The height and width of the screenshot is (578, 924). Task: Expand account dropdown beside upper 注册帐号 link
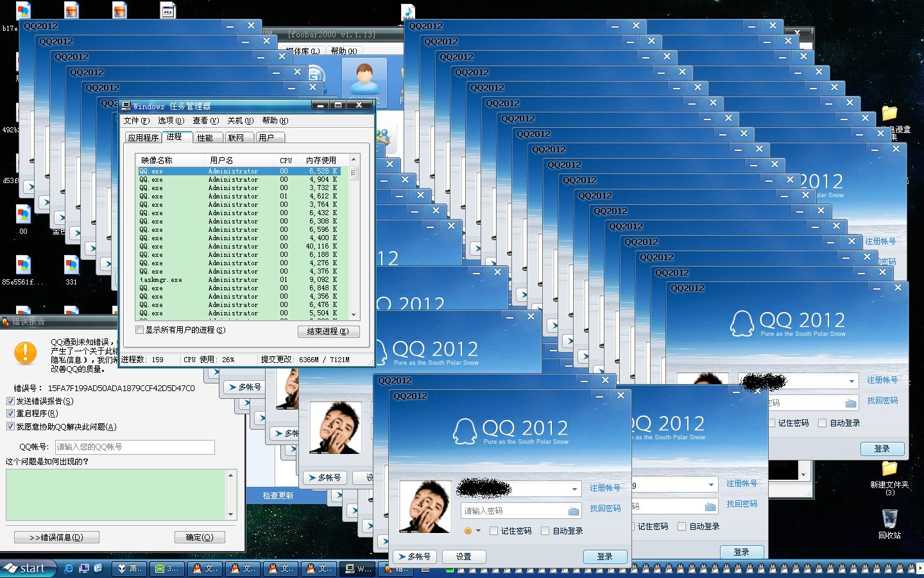click(x=851, y=381)
